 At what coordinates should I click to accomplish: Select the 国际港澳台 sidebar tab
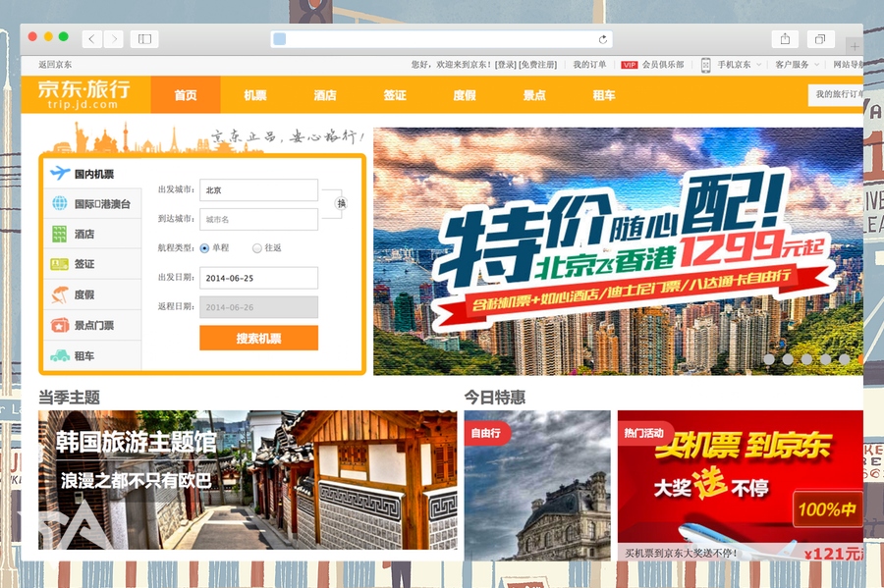[x=93, y=203]
